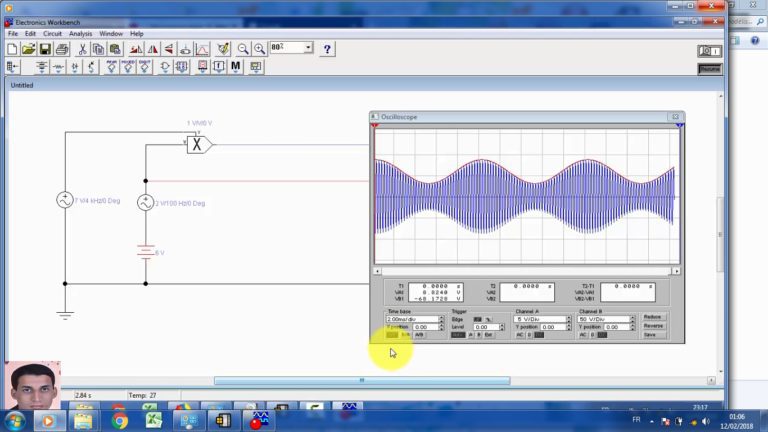Open the 80% zoom level dropdown
The width and height of the screenshot is (768, 432).
point(309,48)
